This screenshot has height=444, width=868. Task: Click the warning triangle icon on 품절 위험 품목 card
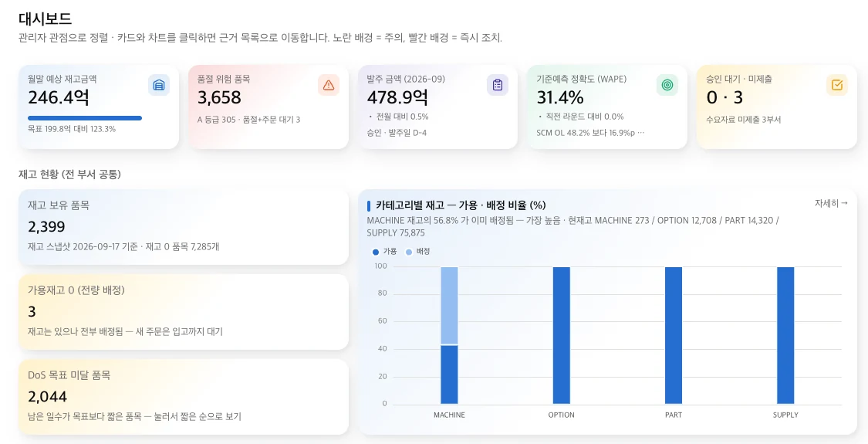click(x=329, y=85)
